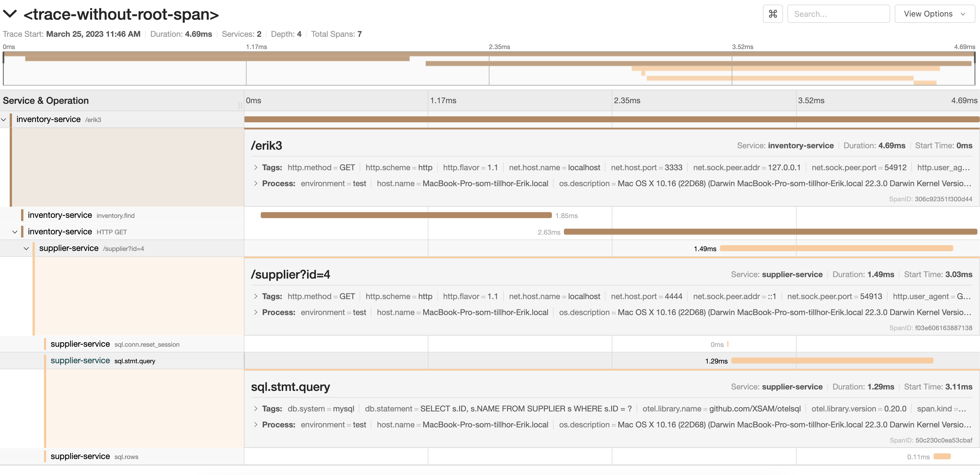This screenshot has width=980, height=475.
Task: Click the SpanID link 306c92351f300d44
Action: coord(943,199)
